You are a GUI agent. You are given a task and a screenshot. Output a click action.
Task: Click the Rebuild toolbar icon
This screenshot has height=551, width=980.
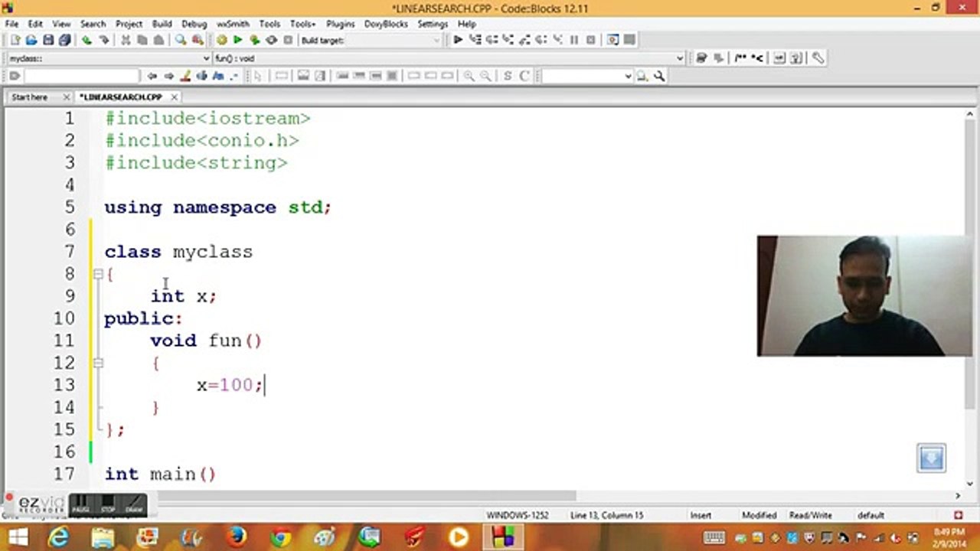pyautogui.click(x=271, y=40)
